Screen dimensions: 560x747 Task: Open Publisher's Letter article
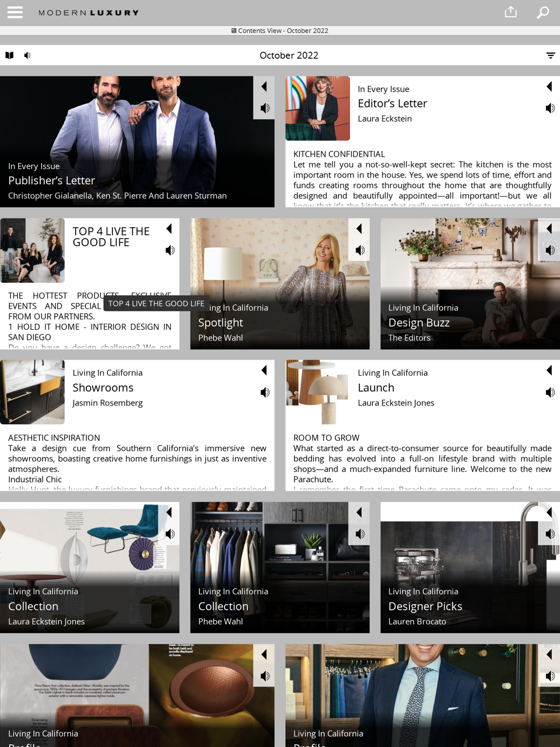click(x=52, y=181)
